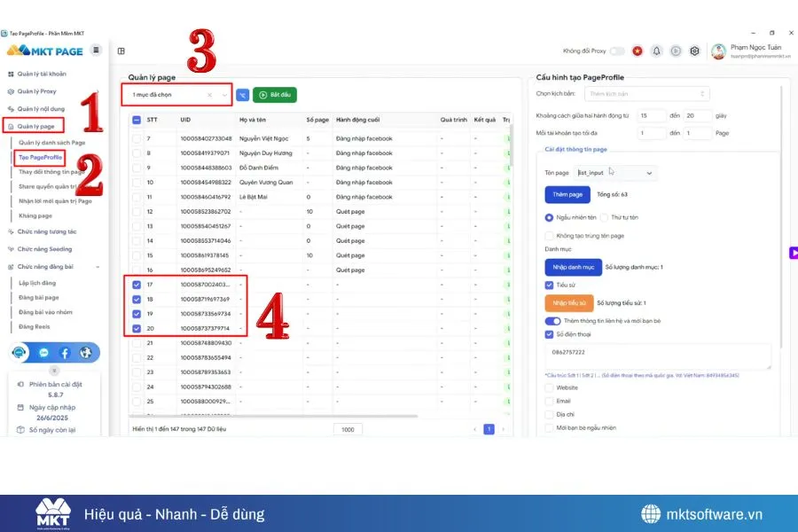Open Chức năng Seeding menu
The height and width of the screenshot is (532, 798).
point(44,248)
